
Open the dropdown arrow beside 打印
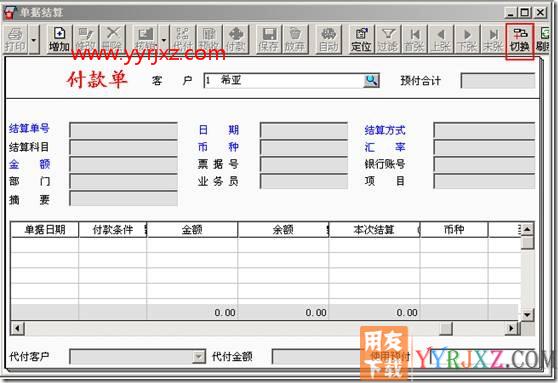click(34, 39)
